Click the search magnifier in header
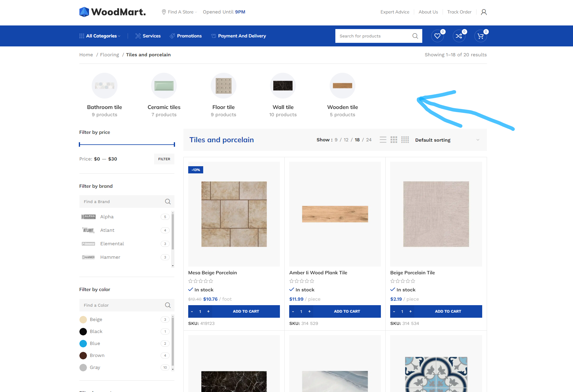Image resolution: width=573 pixels, height=392 pixels. click(x=415, y=36)
